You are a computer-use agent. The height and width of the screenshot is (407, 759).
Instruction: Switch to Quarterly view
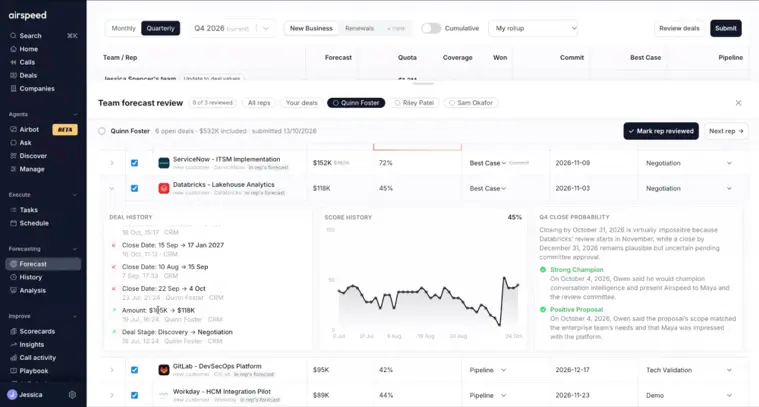[161, 29]
